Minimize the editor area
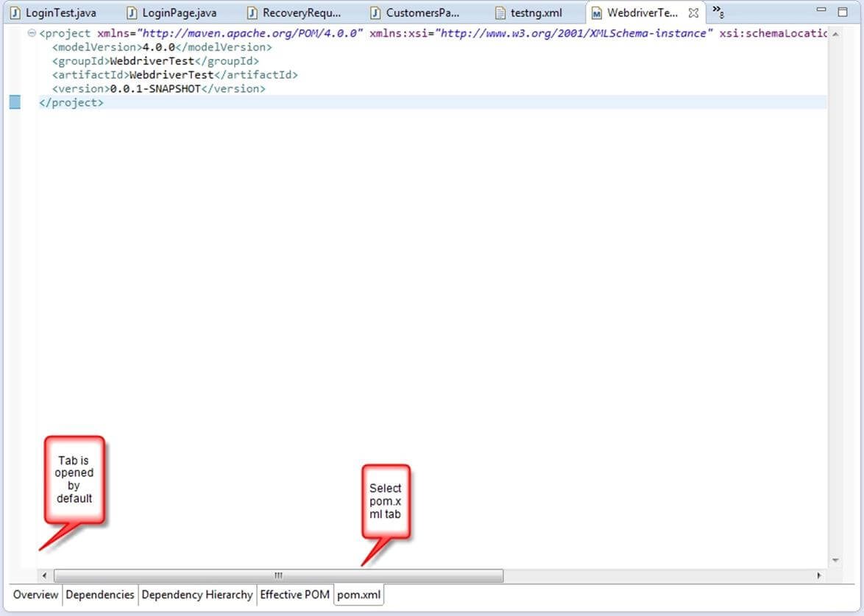 tap(822, 12)
